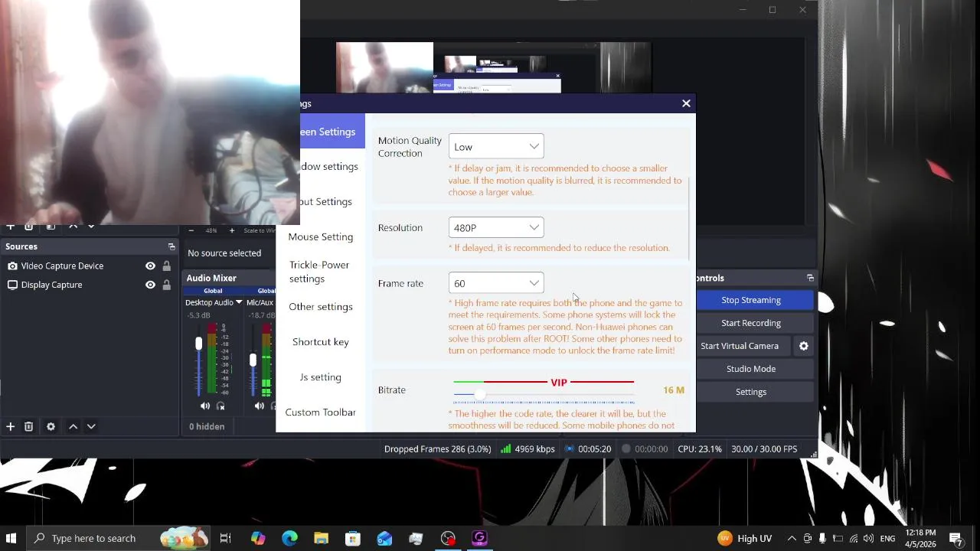Open the Desktop Audio options arrow
This screenshot has height=551, width=980.
pos(239,302)
